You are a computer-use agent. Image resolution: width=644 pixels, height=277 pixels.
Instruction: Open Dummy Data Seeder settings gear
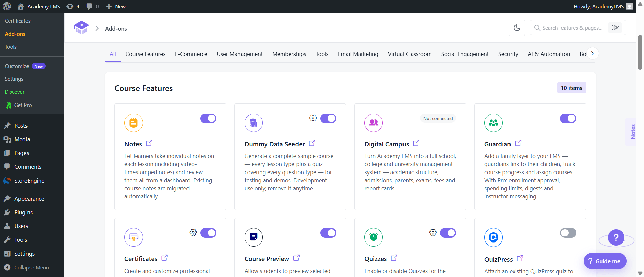pyautogui.click(x=313, y=118)
